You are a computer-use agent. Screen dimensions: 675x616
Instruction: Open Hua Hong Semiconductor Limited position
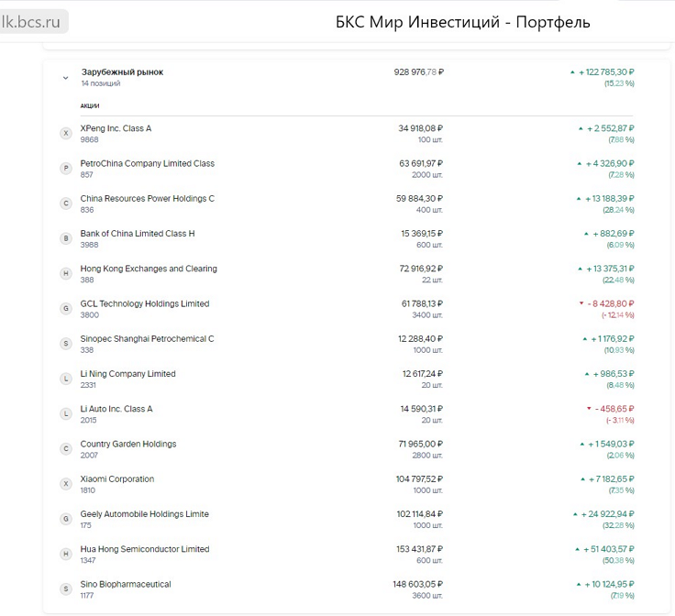[144, 549]
